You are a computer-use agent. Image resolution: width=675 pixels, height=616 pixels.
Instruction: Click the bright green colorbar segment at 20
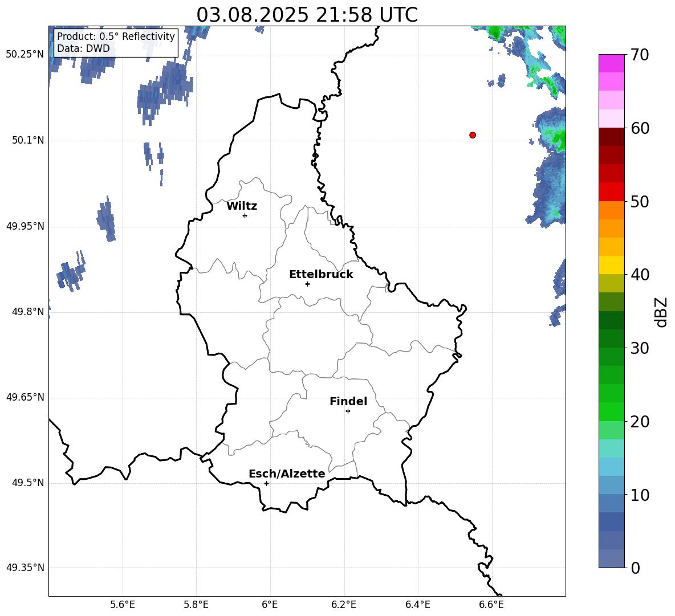(611, 412)
